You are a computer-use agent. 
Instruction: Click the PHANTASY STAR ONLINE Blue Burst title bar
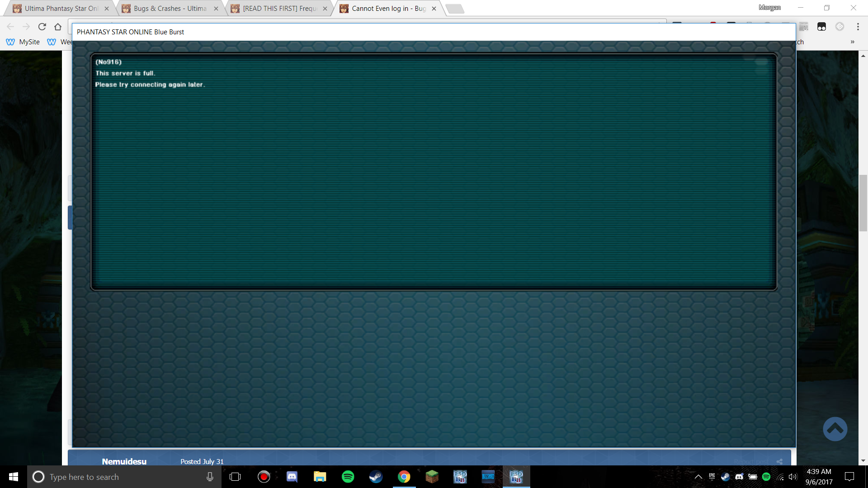(434, 32)
